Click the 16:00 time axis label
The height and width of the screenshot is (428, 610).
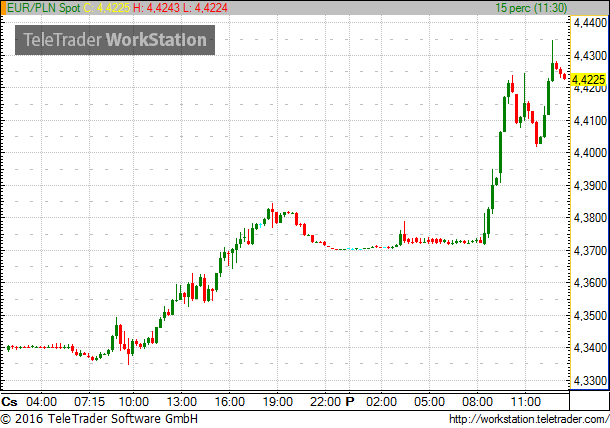pos(230,402)
